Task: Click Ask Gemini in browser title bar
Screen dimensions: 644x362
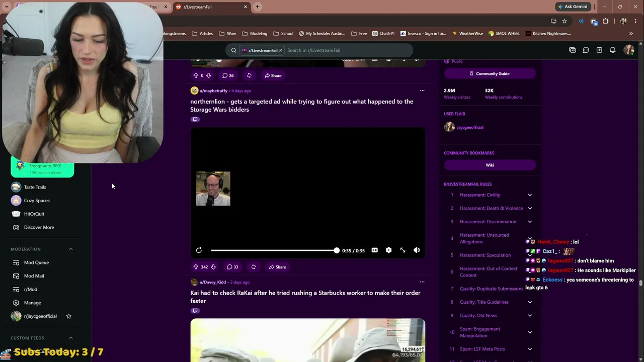Action: (x=573, y=7)
